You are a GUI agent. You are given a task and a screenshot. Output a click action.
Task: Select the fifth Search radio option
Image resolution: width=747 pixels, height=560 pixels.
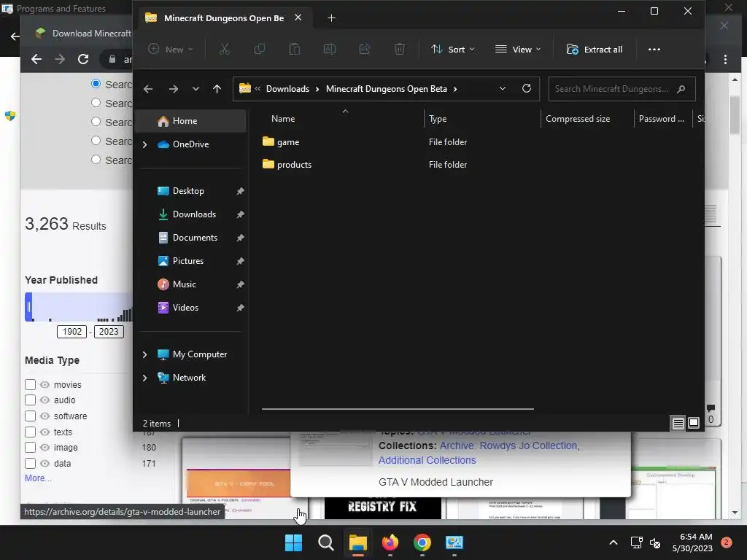click(96, 160)
